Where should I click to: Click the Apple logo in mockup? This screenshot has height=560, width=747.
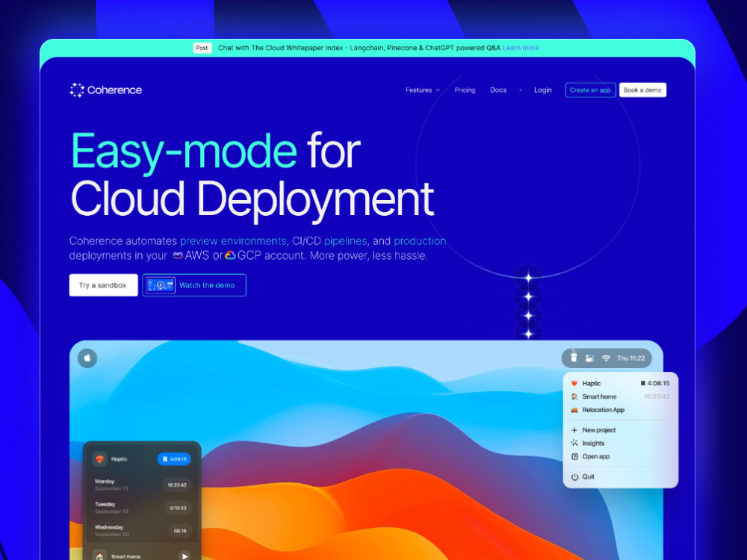click(87, 358)
